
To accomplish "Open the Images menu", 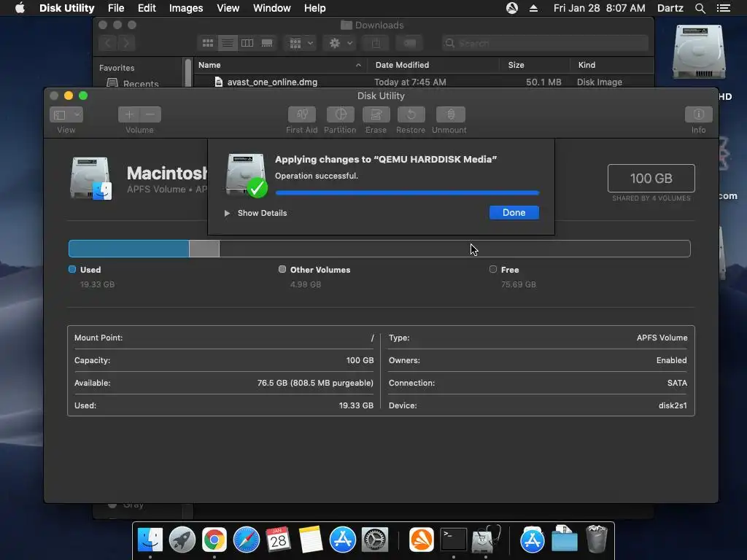I will point(186,8).
